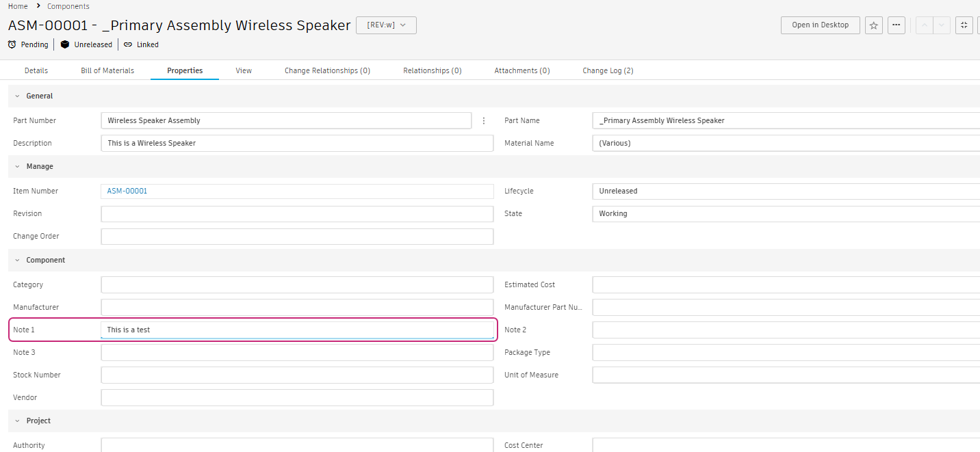This screenshot has width=980, height=452.
Task: Go to Components breadcrumb link
Action: click(68, 6)
